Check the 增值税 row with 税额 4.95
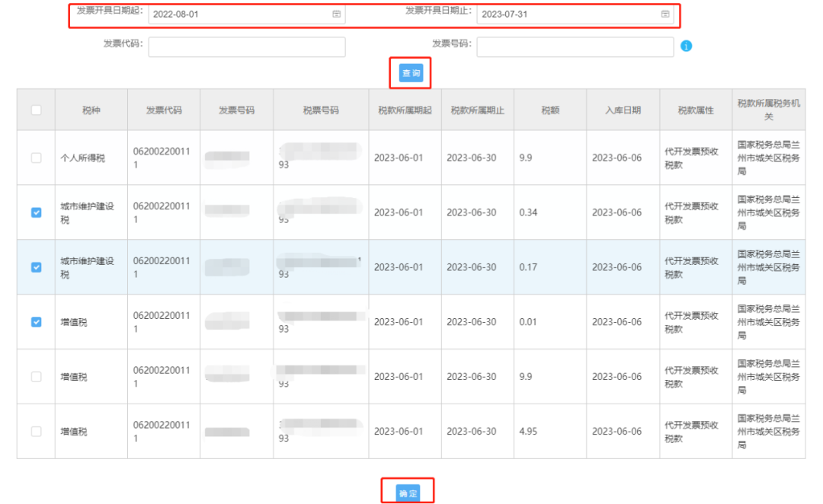The height and width of the screenshot is (504, 823). coord(37,431)
